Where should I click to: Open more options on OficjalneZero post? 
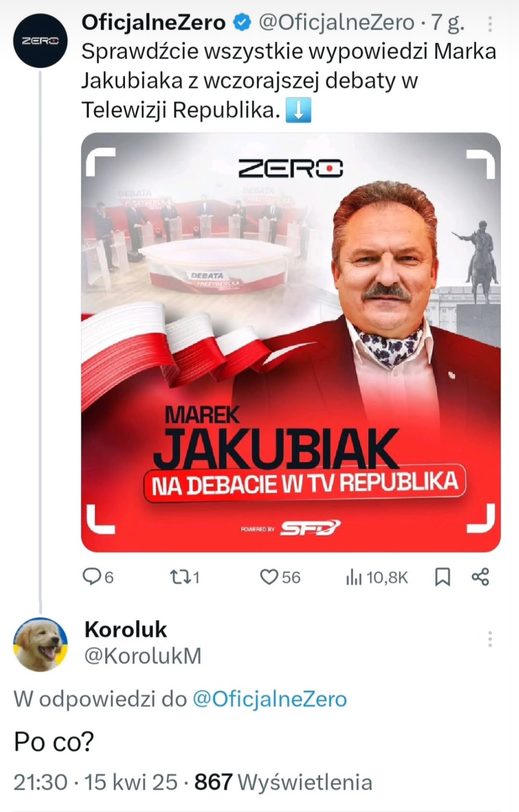pos(490,24)
